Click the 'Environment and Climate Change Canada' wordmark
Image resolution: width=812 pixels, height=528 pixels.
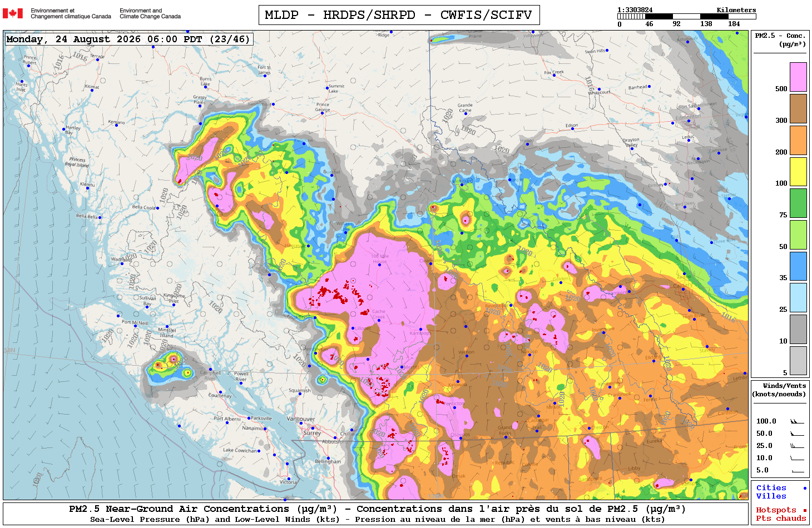point(150,13)
